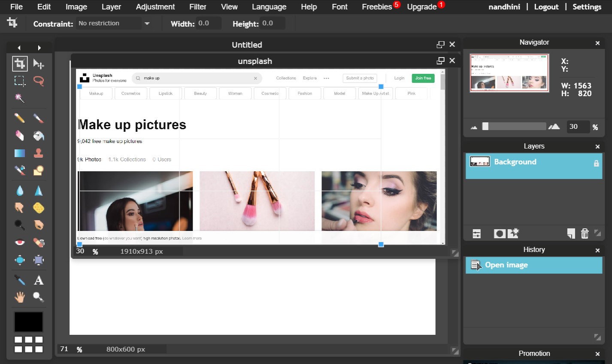
Task: Click the Logout link
Action: [x=546, y=7]
